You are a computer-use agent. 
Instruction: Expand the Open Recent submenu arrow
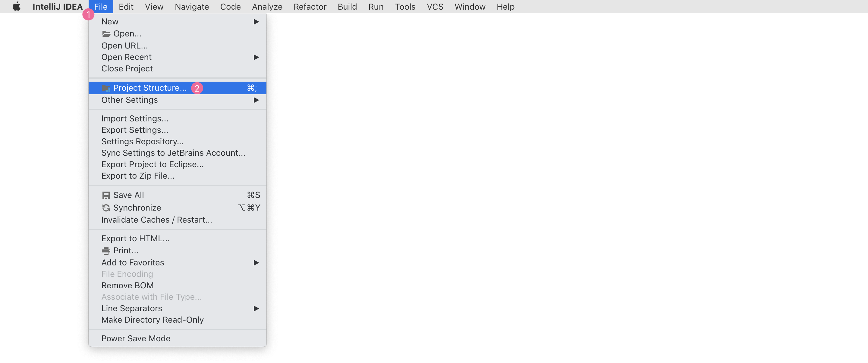(256, 57)
